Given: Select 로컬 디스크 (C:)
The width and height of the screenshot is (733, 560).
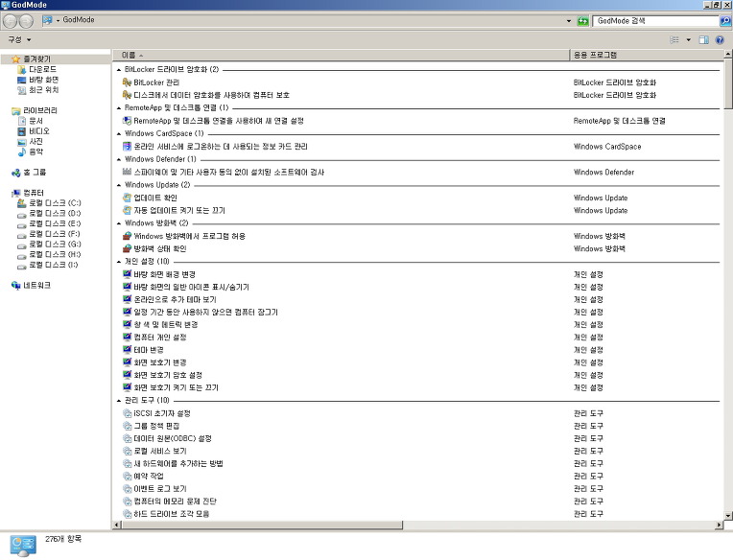Looking at the screenshot, I should (55, 202).
